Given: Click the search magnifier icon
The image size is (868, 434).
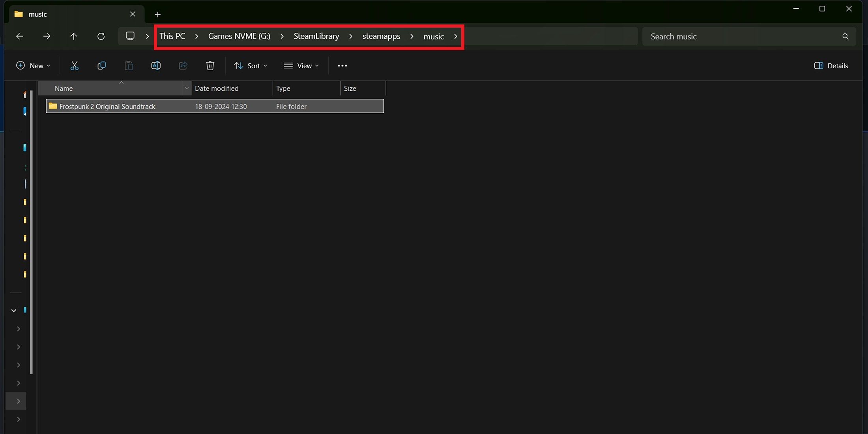Looking at the screenshot, I should click(x=845, y=36).
